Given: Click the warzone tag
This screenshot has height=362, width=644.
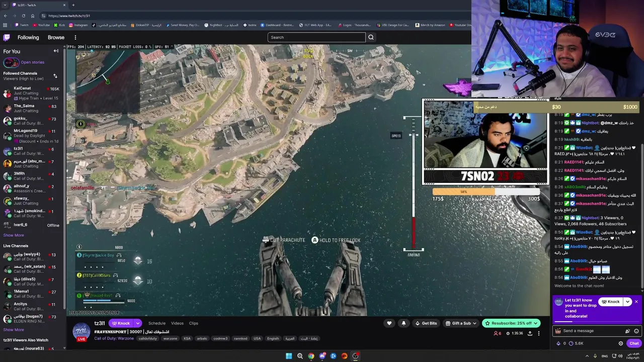Looking at the screenshot, I should [170, 338].
